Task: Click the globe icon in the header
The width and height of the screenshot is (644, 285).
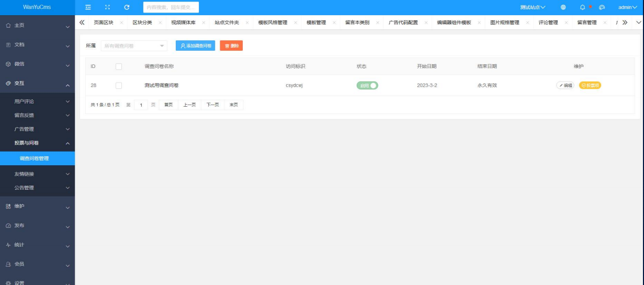Action: pyautogui.click(x=563, y=7)
